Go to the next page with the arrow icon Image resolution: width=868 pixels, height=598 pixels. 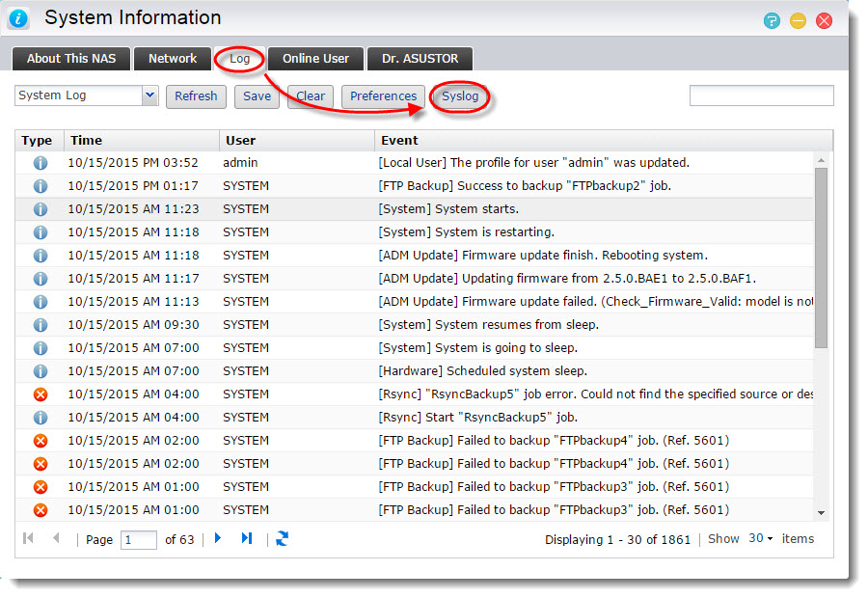218,538
